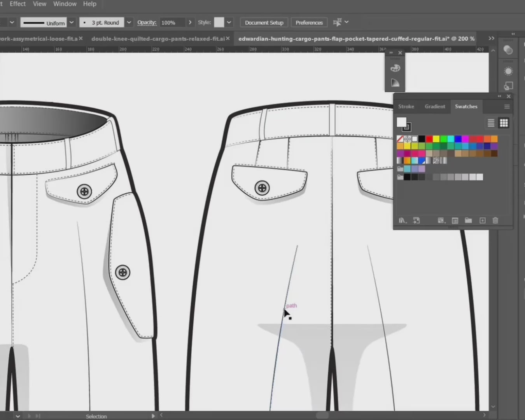Open Preferences from the options bar
This screenshot has width=525, height=420.
(309, 22)
